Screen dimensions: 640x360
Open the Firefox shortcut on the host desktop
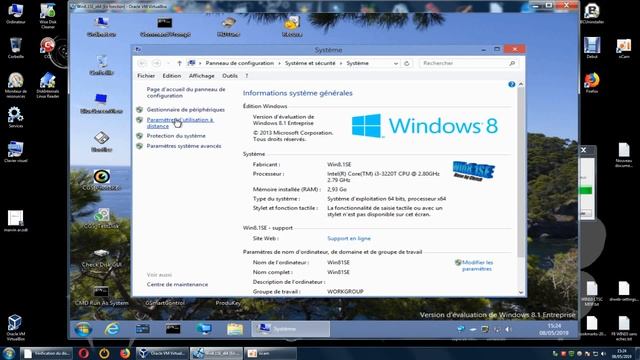592,83
